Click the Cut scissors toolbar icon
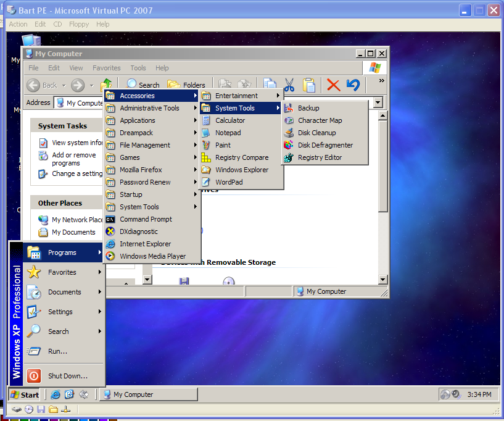 (289, 85)
